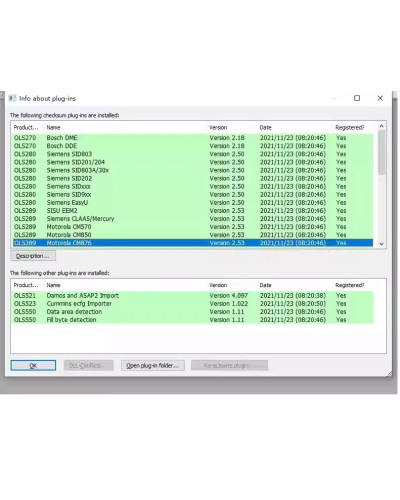Click Yes in the Fill byte detection row
The image size is (400, 500).
(x=341, y=320)
